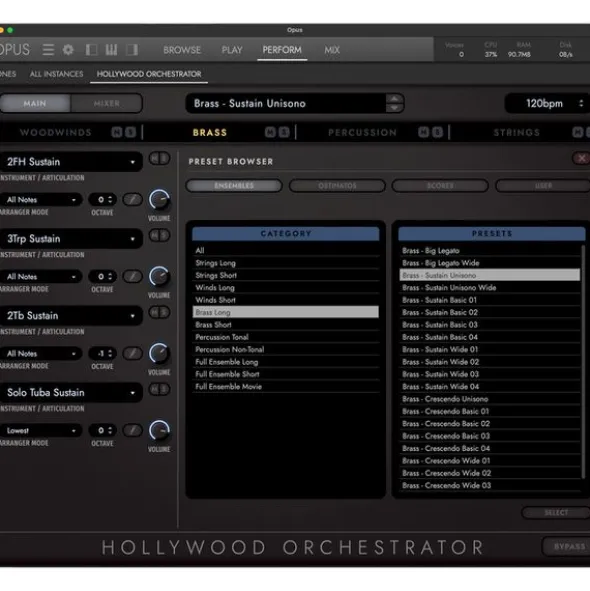590x591 pixels.
Task: Toggle slash button in 2FH Sustain row
Action: [x=133, y=199]
